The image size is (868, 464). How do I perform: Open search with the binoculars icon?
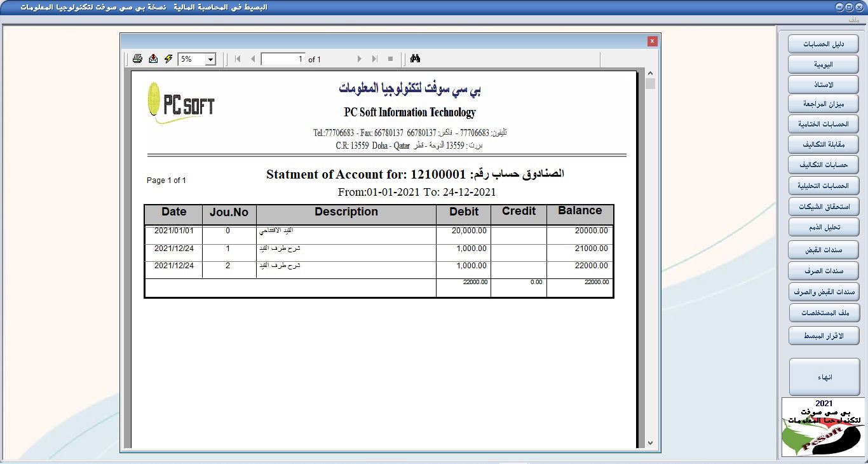click(x=414, y=58)
